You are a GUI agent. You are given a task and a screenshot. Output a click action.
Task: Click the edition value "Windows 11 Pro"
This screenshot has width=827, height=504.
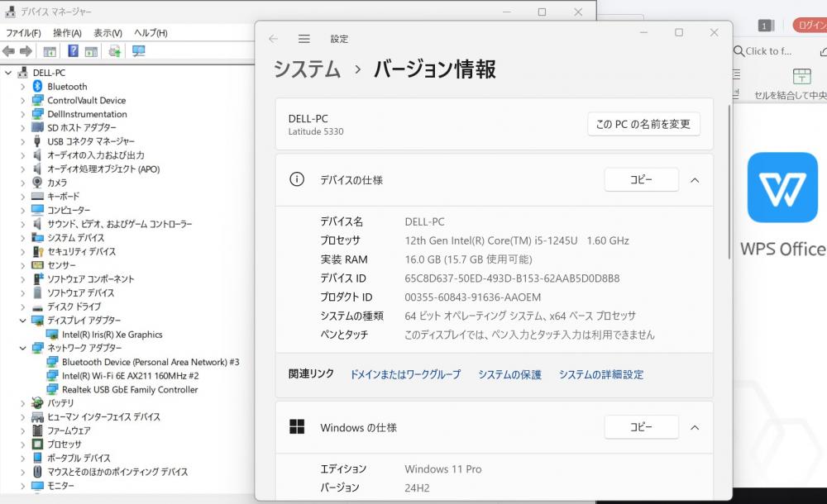coord(443,468)
